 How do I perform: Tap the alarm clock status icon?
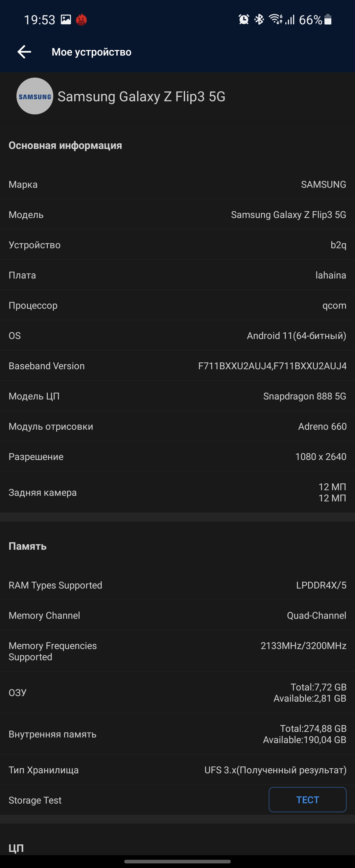click(244, 20)
